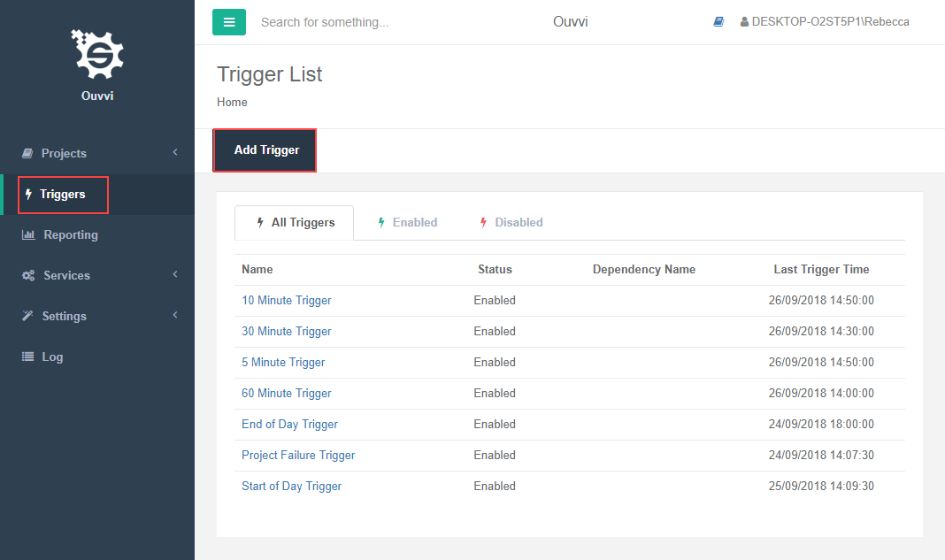Screen dimensions: 945x560
Task: Open the 60 Minute Trigger link
Action: [x=287, y=393]
